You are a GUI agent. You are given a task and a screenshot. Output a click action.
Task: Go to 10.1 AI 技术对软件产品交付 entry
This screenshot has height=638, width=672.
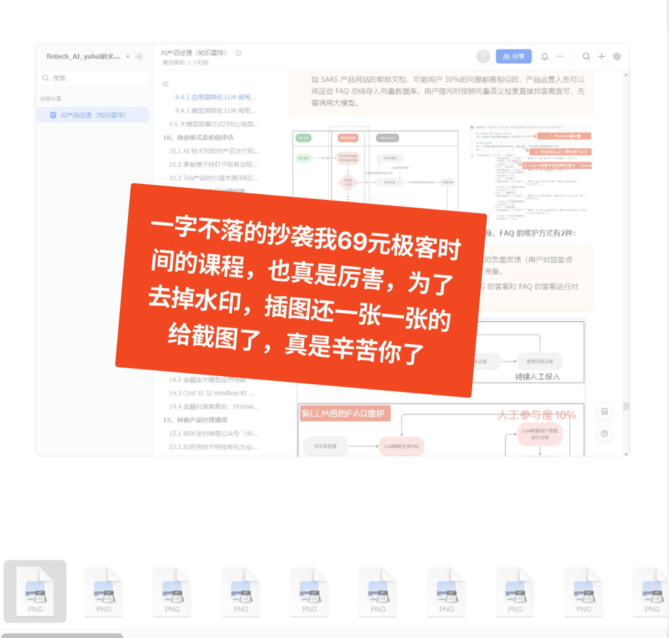click(x=214, y=151)
